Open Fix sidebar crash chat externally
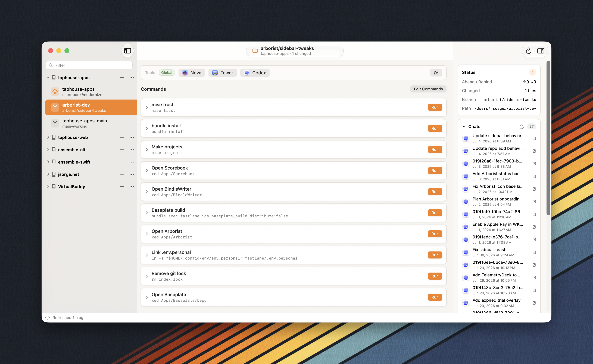The height and width of the screenshot is (364, 593). pyautogui.click(x=534, y=253)
